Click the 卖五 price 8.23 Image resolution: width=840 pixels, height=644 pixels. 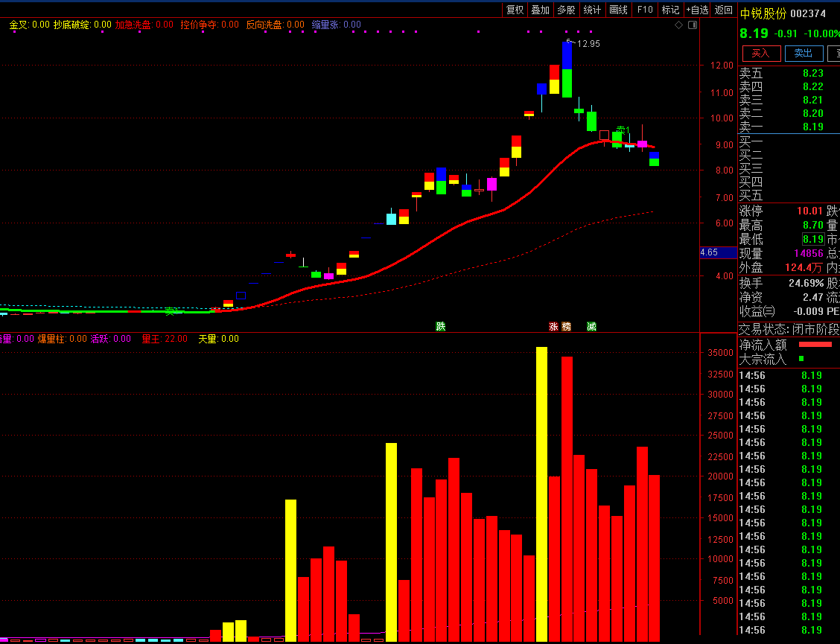click(x=812, y=74)
